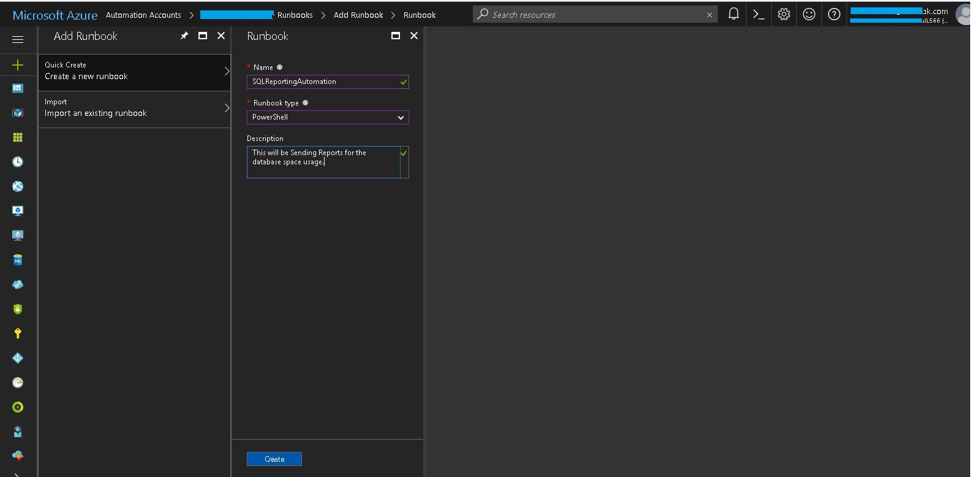Click the Create button
This screenshot has width=980, height=477.
pos(274,459)
